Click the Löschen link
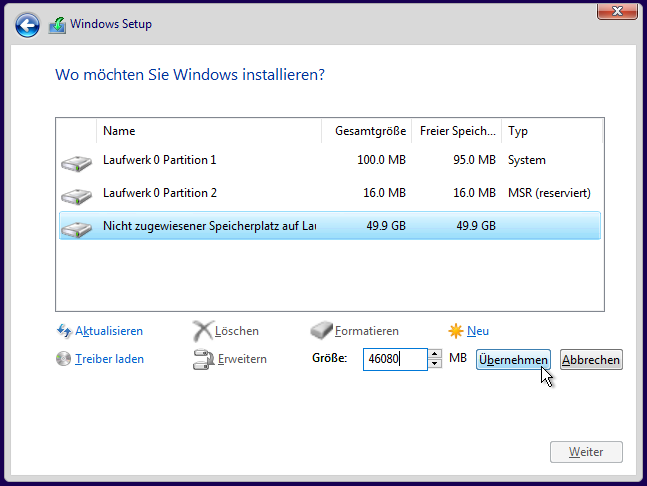This screenshot has height=486, width=647. 237,331
